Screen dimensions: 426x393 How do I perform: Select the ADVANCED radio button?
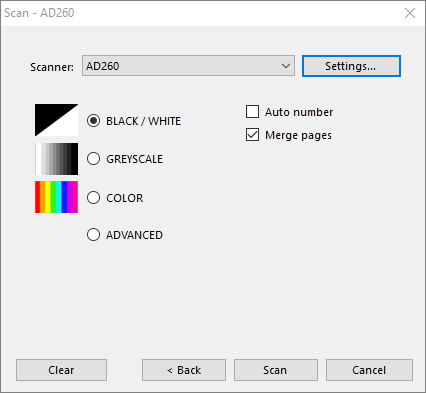pos(93,235)
